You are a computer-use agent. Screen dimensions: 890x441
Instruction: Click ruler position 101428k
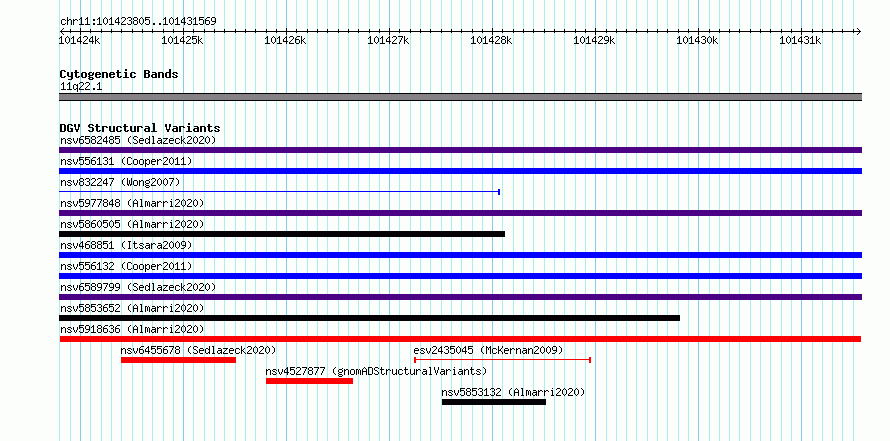492,40
